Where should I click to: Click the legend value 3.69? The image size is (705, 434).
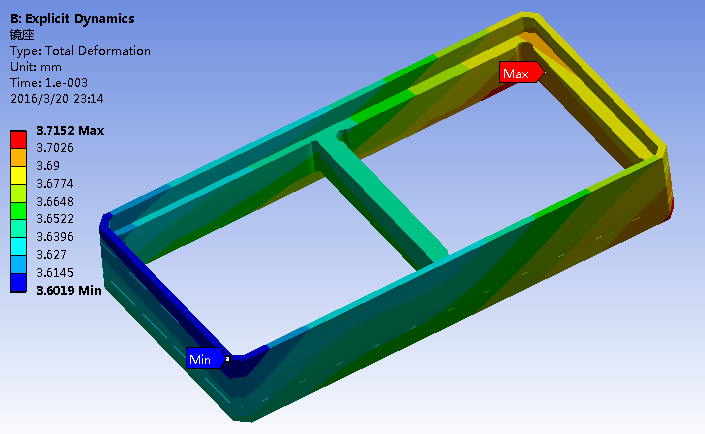point(48,166)
